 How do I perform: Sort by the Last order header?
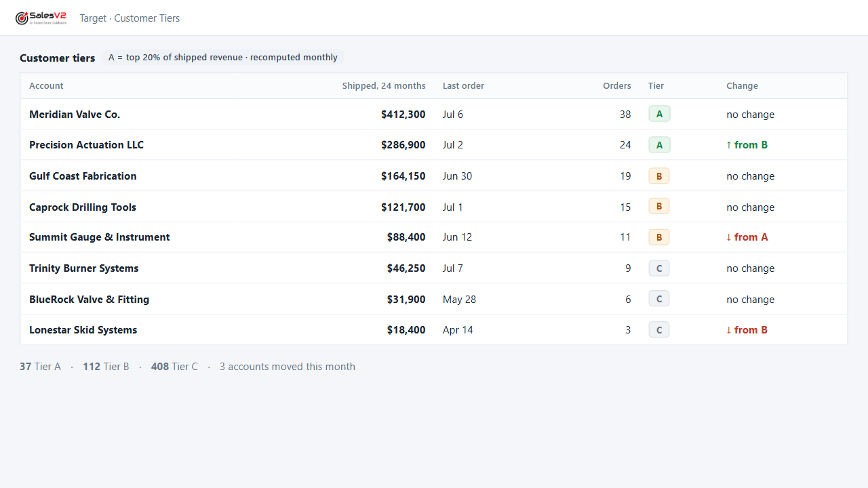[x=463, y=86]
